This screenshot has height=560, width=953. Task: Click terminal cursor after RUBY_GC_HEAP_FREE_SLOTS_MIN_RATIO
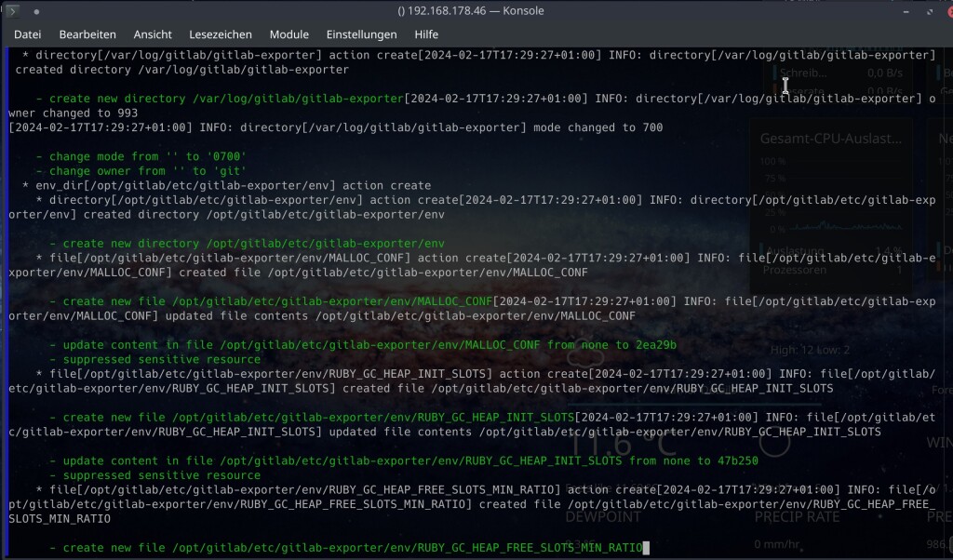646,548
